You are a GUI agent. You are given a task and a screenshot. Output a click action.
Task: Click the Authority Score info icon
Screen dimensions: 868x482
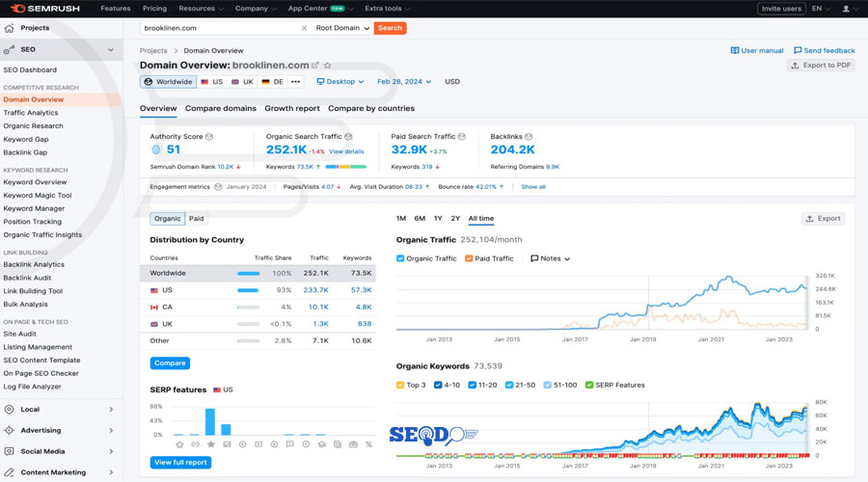coord(209,137)
